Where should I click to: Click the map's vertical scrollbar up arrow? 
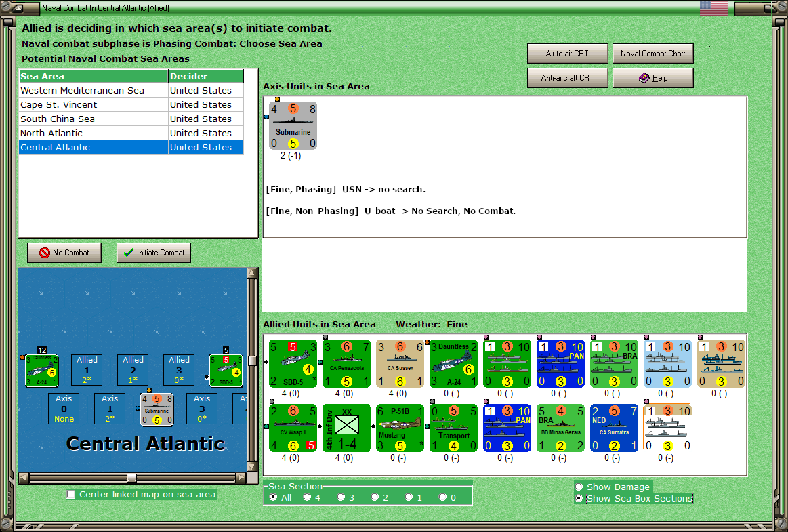252,273
